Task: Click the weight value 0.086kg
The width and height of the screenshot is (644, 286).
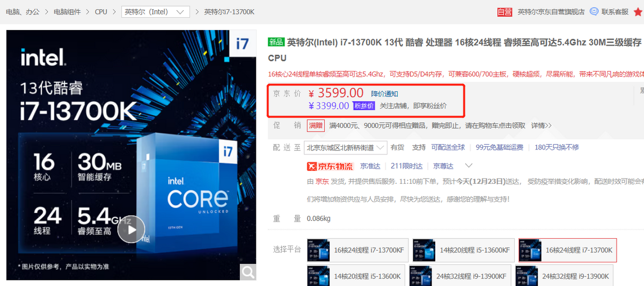Action: [x=318, y=219]
